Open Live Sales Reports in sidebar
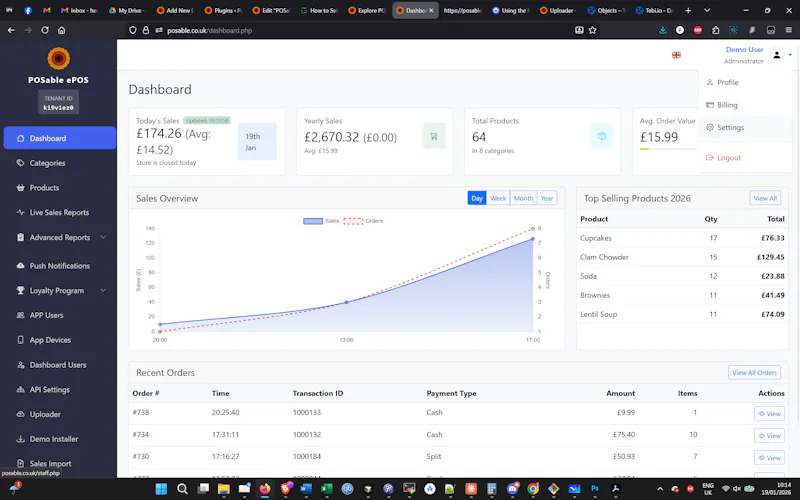Viewport: 800px width, 500px height. point(59,212)
